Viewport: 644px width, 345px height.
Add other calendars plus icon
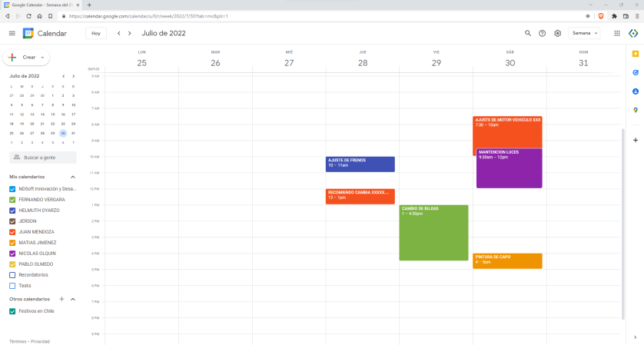[61, 299]
